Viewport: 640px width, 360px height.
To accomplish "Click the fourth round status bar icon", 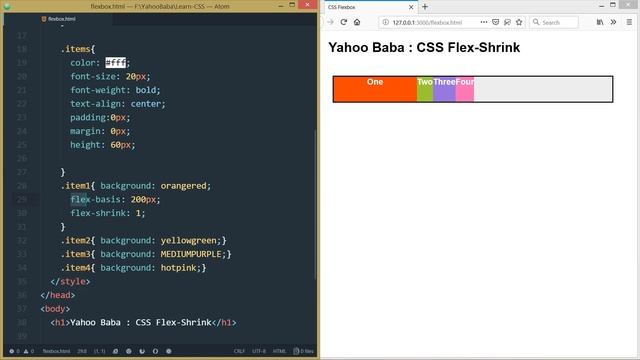I will pyautogui.click(x=155, y=351).
